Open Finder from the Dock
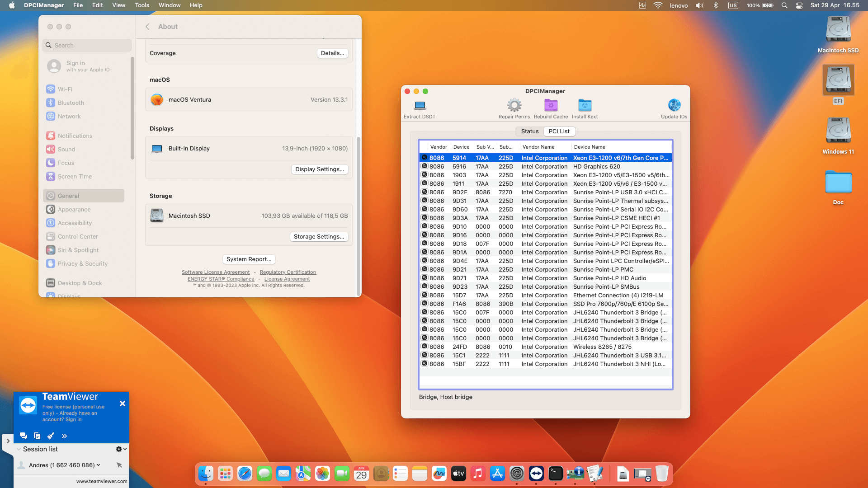This screenshot has width=868, height=488. pos(206,473)
